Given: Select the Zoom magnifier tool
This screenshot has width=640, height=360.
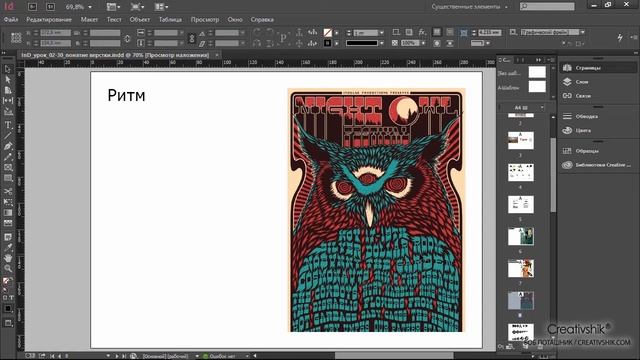Looking at the screenshot, I should coord(8,269).
